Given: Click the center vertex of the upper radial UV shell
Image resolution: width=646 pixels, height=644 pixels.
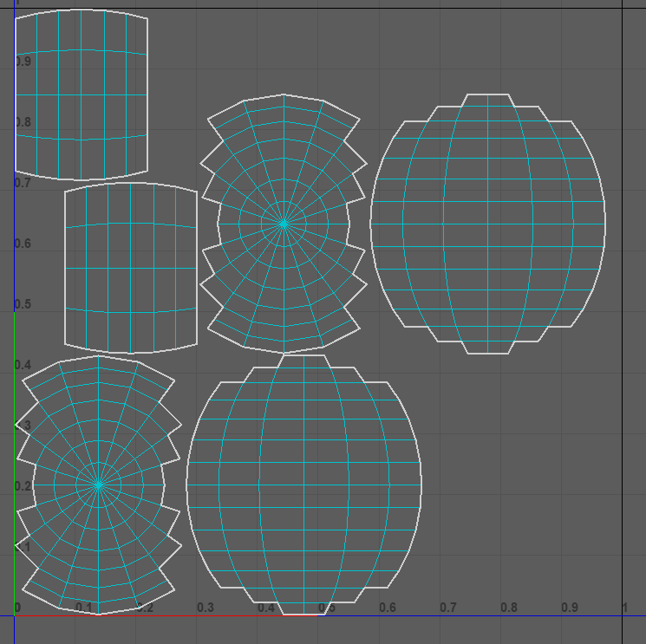Looking at the screenshot, I should 284,224.
